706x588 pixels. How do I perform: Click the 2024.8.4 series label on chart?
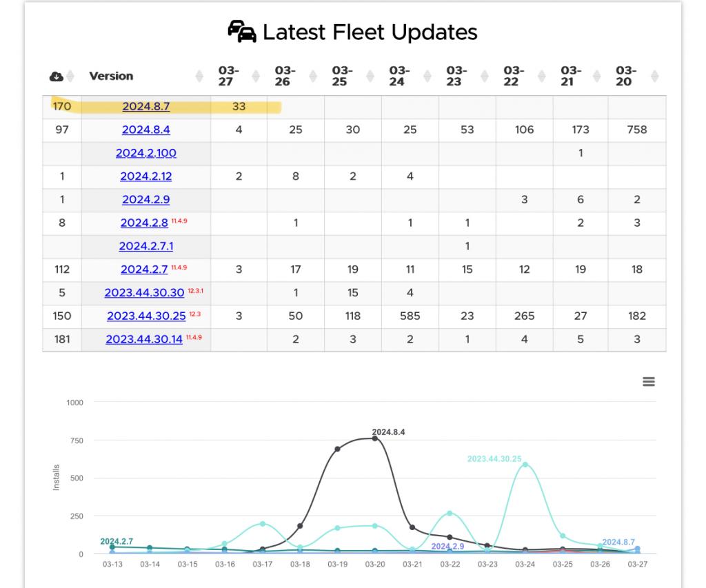click(x=388, y=432)
